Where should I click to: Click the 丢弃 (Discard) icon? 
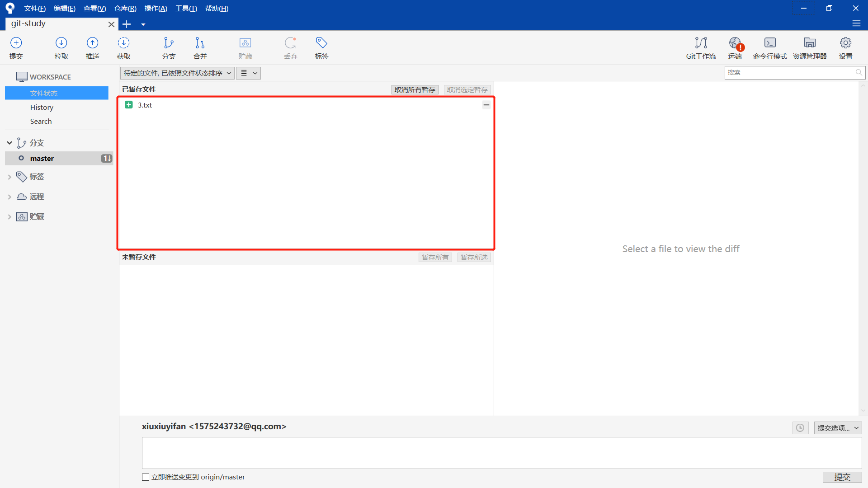coord(291,47)
